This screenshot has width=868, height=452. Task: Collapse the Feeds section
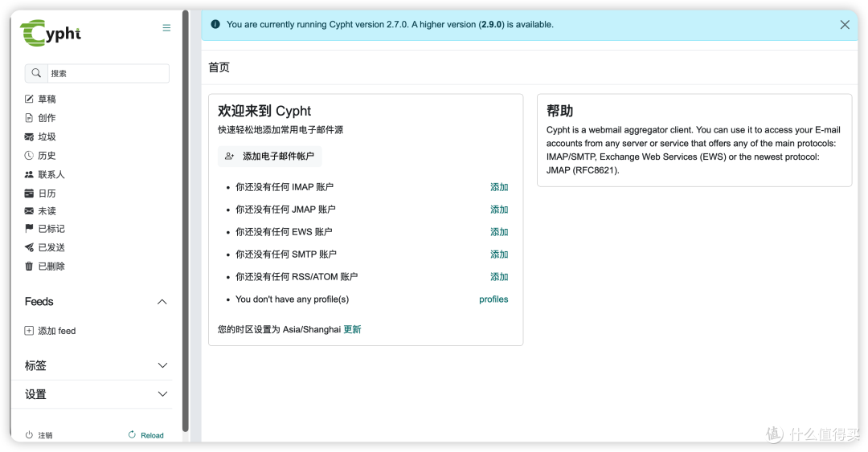[x=162, y=302]
